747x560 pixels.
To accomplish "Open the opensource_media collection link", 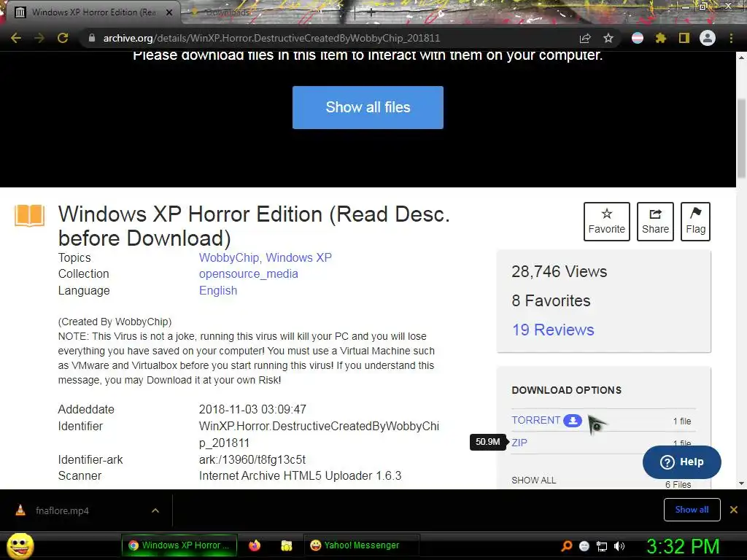I will 249,274.
